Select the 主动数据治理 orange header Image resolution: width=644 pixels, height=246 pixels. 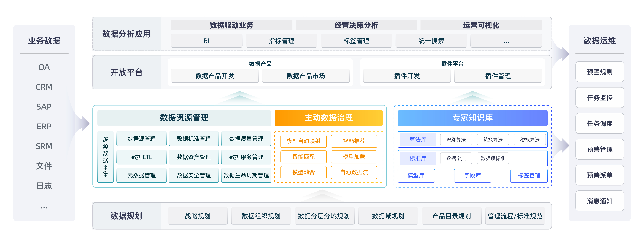pyautogui.click(x=329, y=118)
